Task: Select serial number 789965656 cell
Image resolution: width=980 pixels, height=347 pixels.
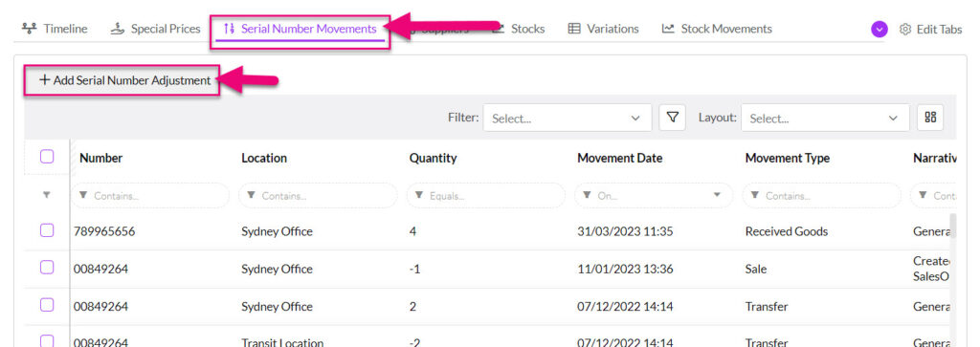Action: tap(103, 231)
